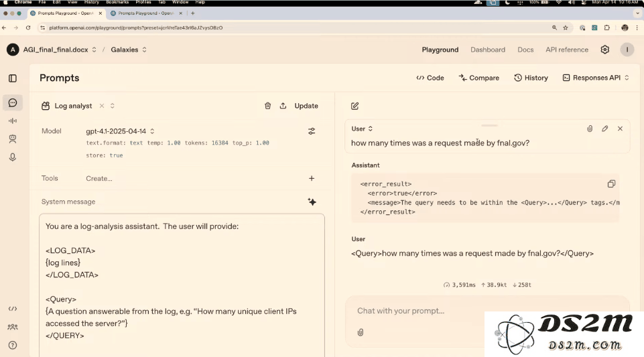Click into the System message text area

[x=182, y=285]
